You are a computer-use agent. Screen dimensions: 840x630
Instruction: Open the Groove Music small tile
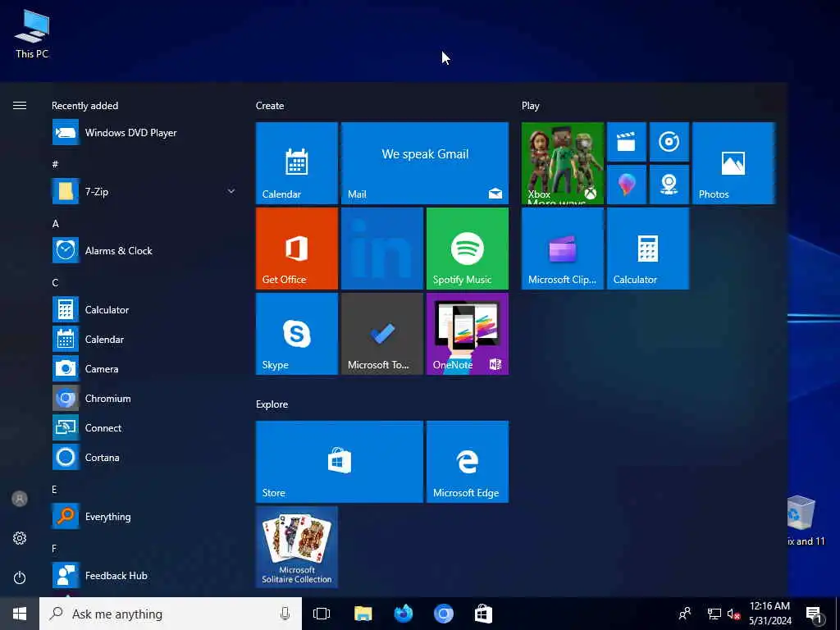[669, 142]
